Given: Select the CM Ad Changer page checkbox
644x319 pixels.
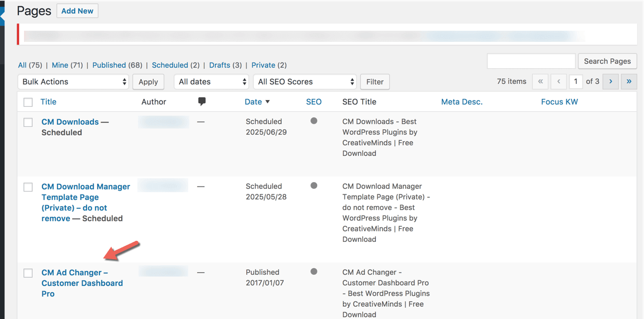Looking at the screenshot, I should point(28,273).
